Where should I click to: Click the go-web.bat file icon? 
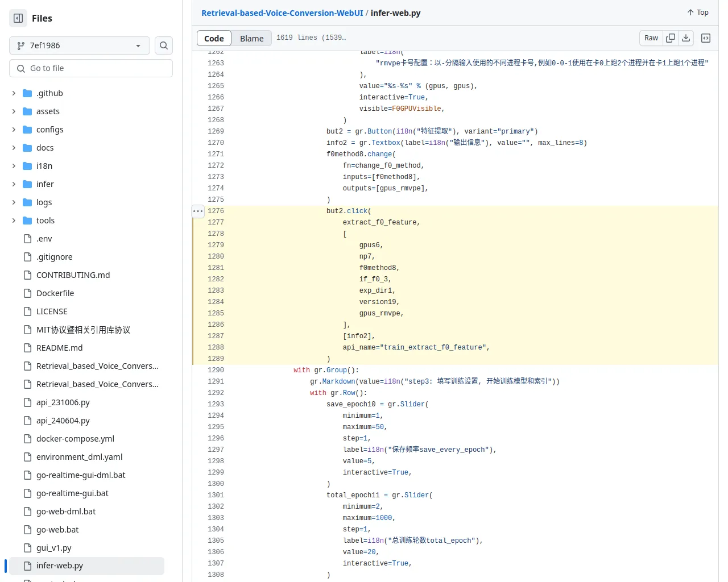pyautogui.click(x=27, y=530)
